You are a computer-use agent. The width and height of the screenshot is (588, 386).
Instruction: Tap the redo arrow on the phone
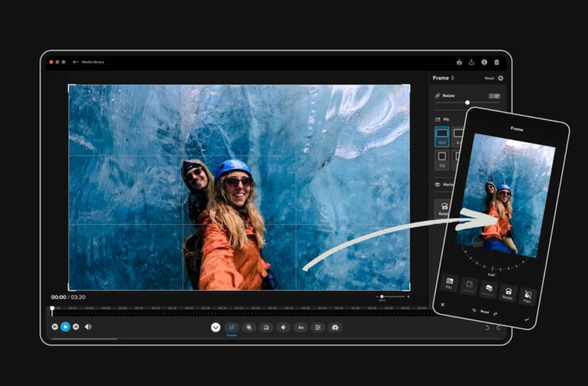(x=495, y=314)
